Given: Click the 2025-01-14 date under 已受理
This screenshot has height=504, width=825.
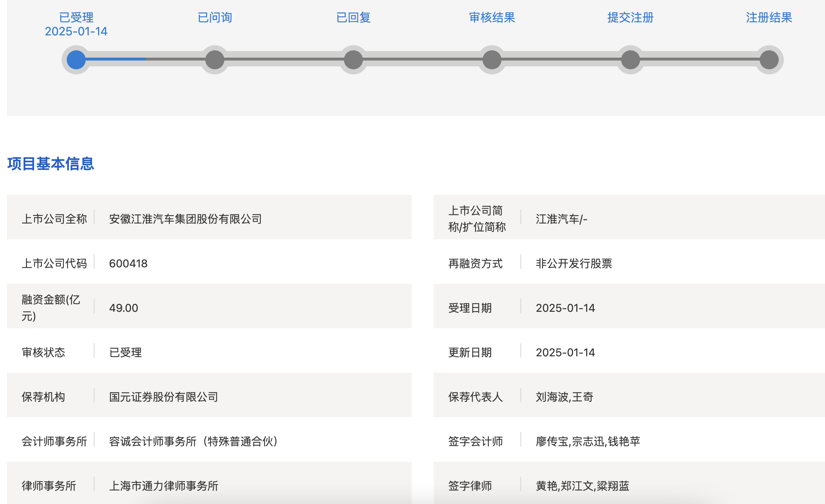Looking at the screenshot, I should [76, 31].
